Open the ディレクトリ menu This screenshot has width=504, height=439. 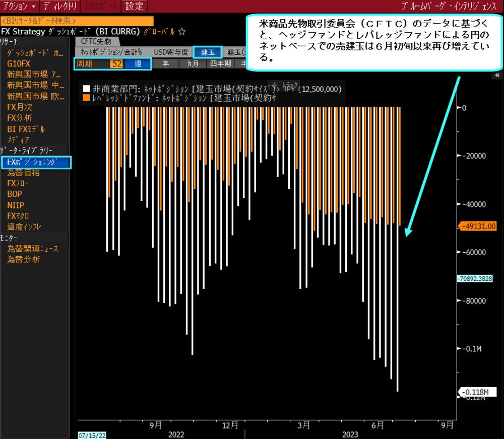tap(60, 6)
